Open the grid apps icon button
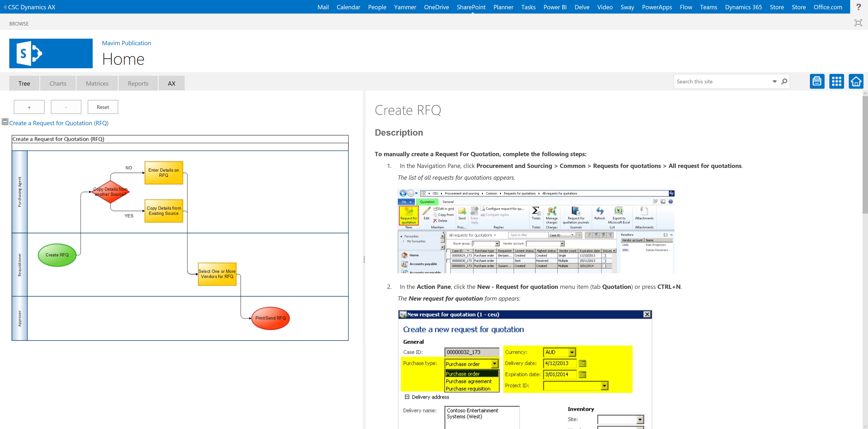Image resolution: width=868 pixels, height=429 pixels. [836, 81]
